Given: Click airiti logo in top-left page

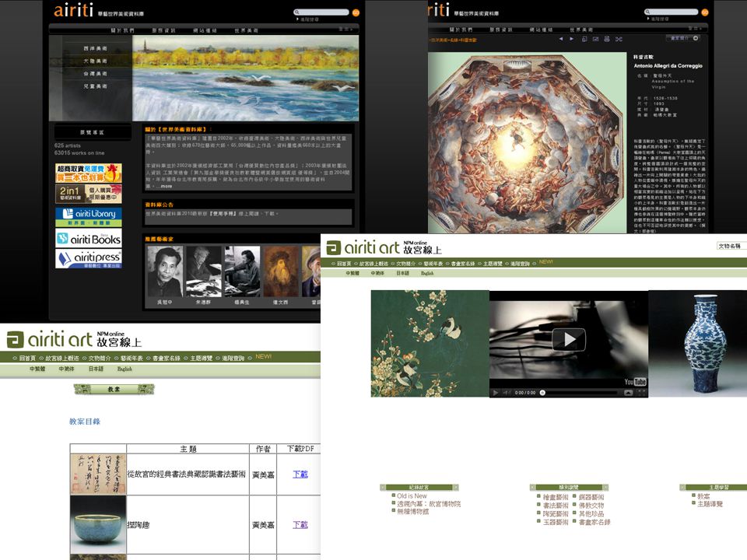Looking at the screenshot, I should (73, 10).
